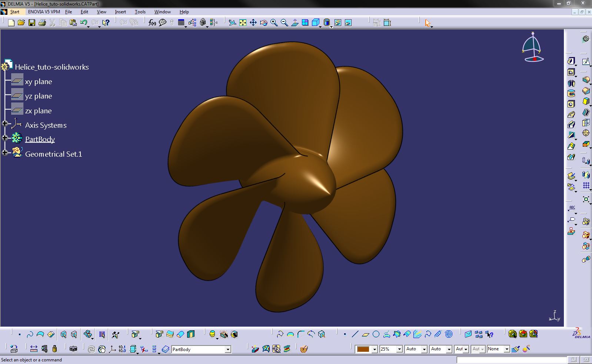Open the first Auto line weight dropdown
This screenshot has height=364, width=592.
click(424, 349)
